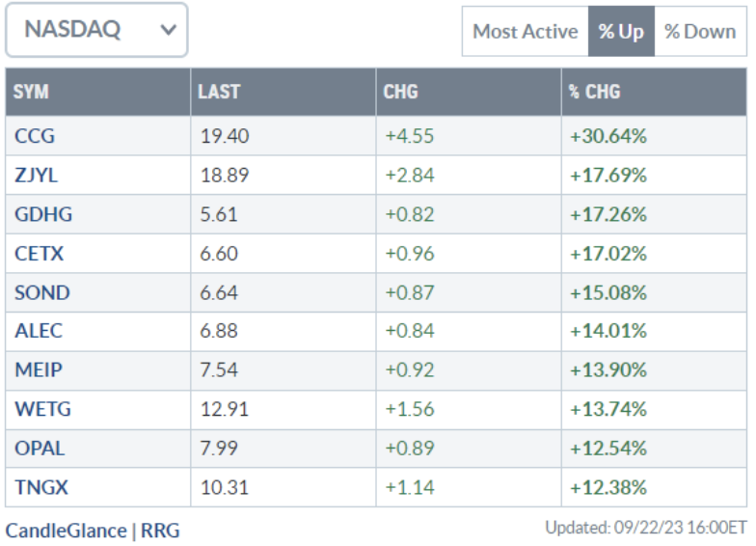Open the RRG chart link
This screenshot has height=546, width=756.
[x=160, y=530]
